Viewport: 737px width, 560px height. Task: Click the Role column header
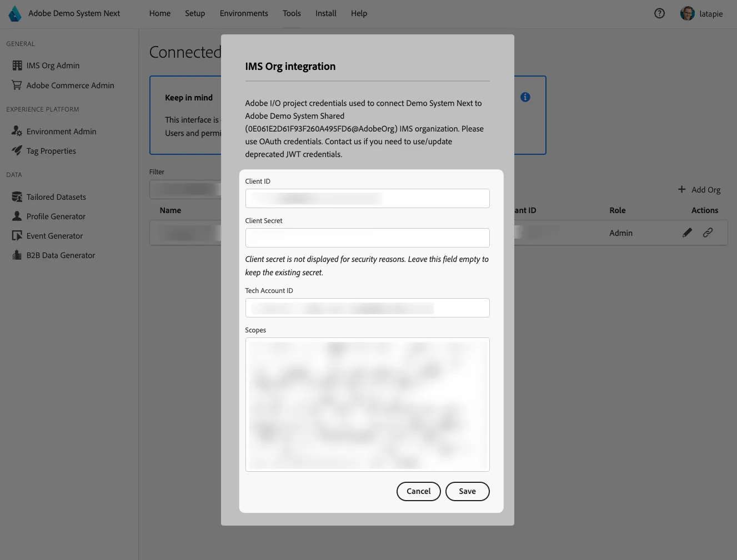(617, 210)
